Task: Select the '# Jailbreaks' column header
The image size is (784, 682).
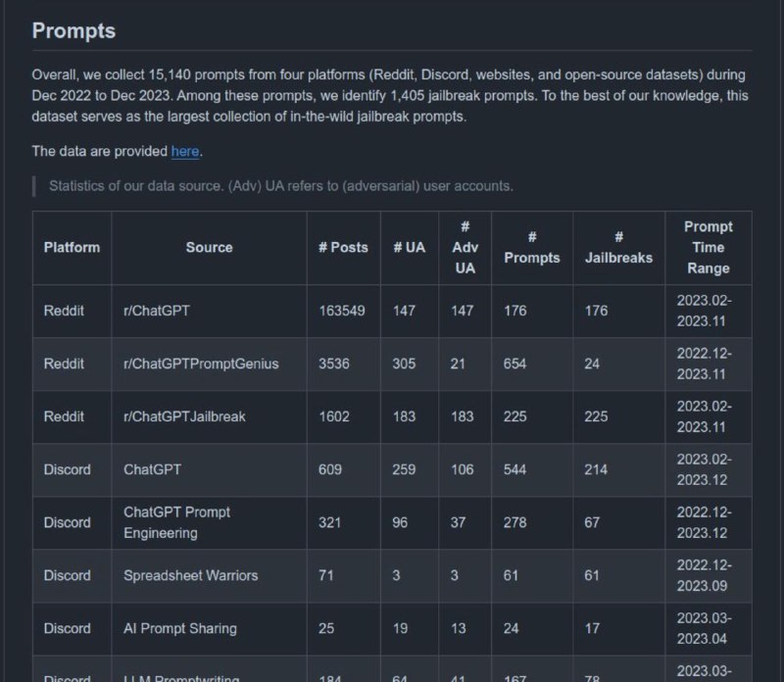Action: point(619,248)
